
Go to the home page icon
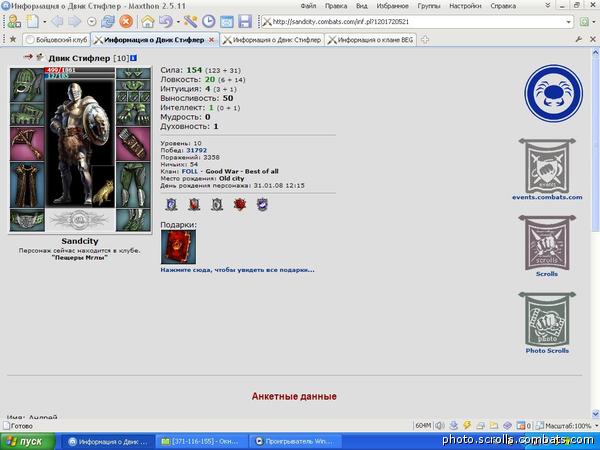[x=148, y=21]
